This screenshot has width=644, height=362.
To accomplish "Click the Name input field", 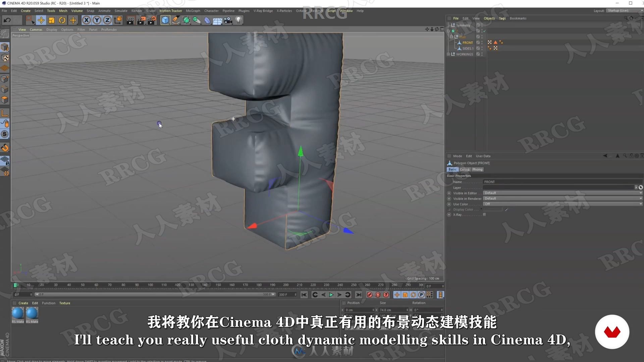I will pyautogui.click(x=562, y=182).
